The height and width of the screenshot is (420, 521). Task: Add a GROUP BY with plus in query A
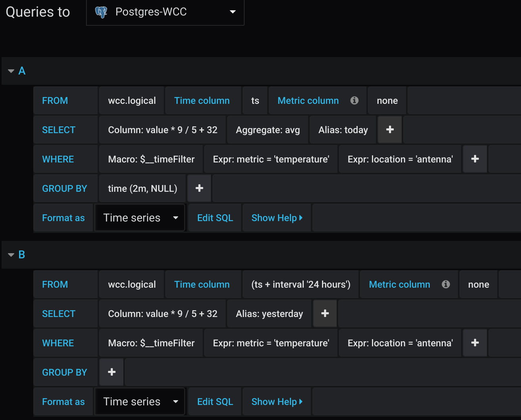point(199,188)
